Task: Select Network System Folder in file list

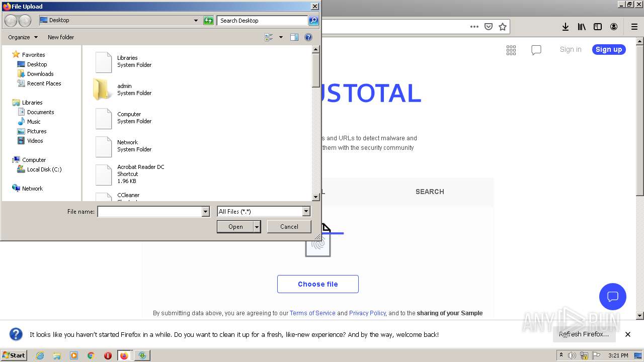Action: pos(123,146)
